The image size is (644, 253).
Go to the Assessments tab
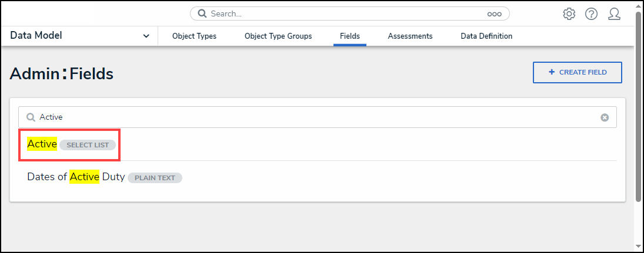point(410,36)
